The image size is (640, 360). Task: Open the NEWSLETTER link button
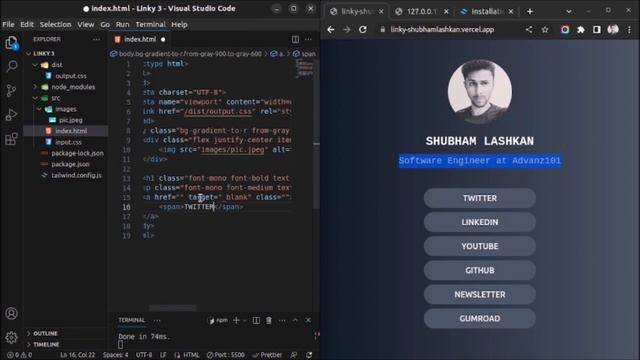480,294
